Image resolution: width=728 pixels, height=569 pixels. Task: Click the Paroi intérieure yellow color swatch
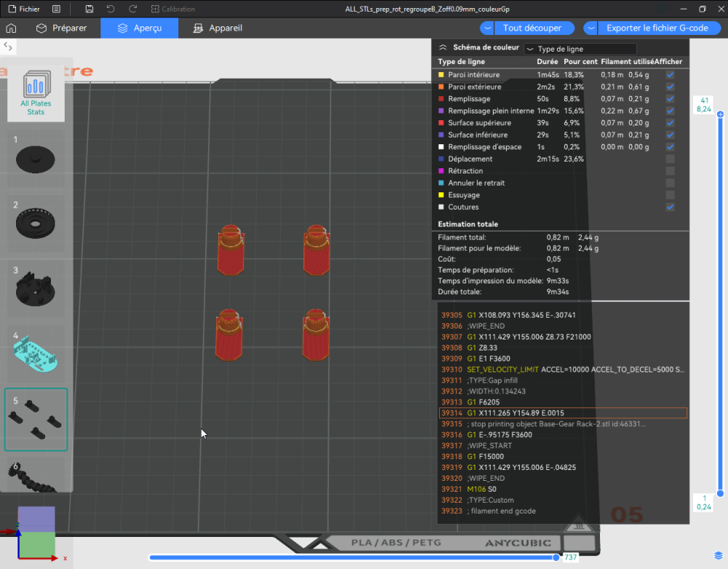[441, 74]
